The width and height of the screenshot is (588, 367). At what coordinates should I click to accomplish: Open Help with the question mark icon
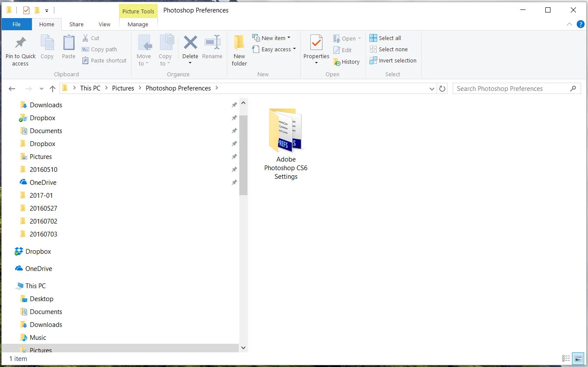point(580,25)
